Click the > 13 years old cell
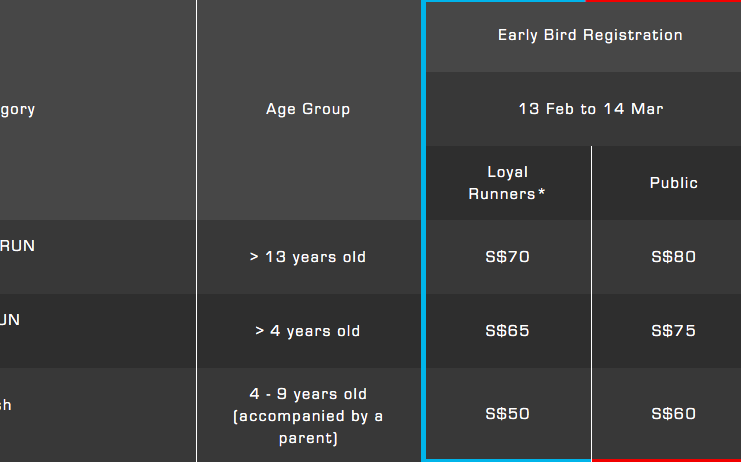 308,257
